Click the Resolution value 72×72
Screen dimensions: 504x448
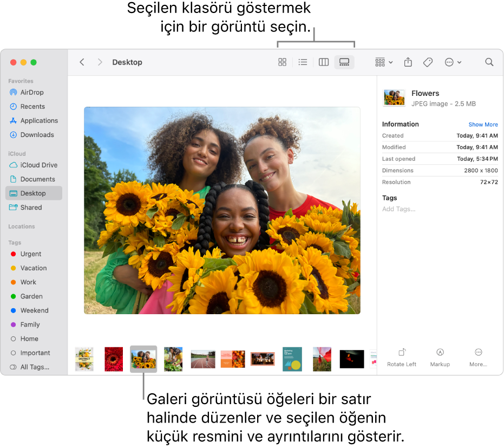click(x=489, y=182)
